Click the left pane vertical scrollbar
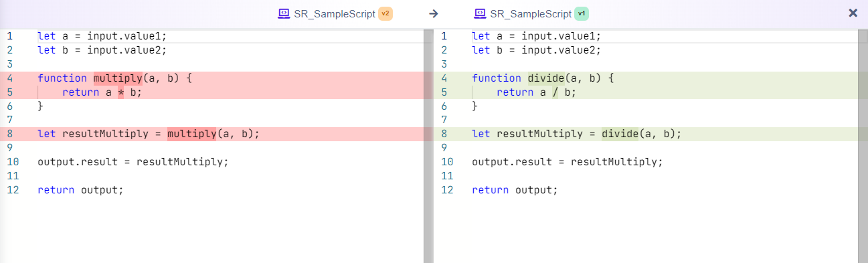868x263 pixels. pos(428,146)
